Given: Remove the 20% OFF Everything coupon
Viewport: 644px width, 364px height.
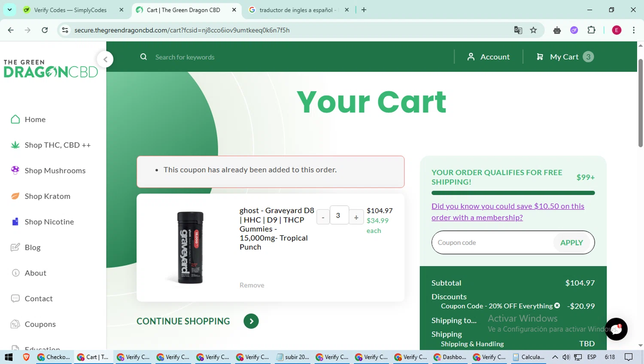Looking at the screenshot, I should (557, 306).
